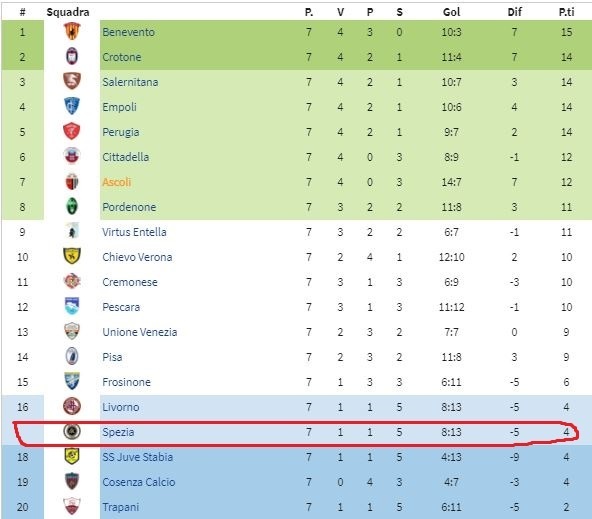Click the Unione Venezia team name

click(140, 332)
